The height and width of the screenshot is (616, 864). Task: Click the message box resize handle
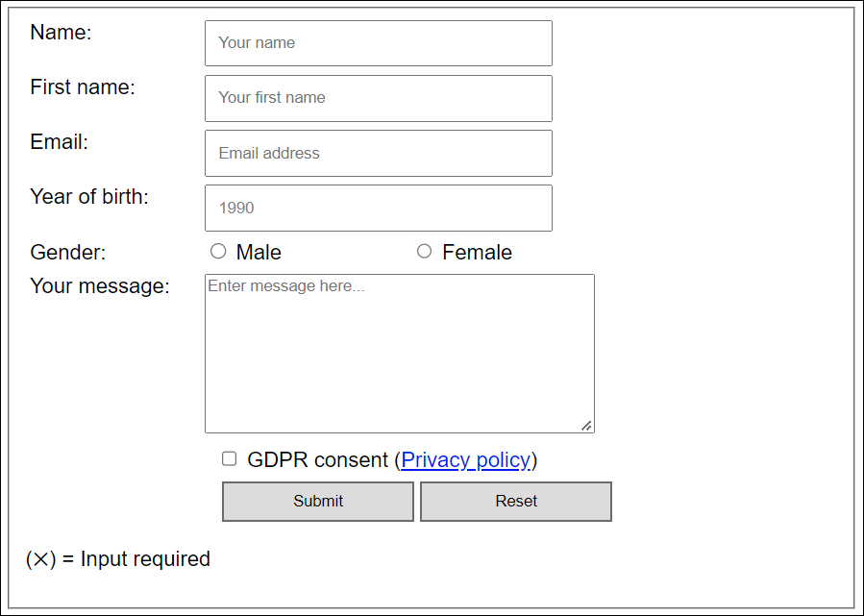point(586,425)
